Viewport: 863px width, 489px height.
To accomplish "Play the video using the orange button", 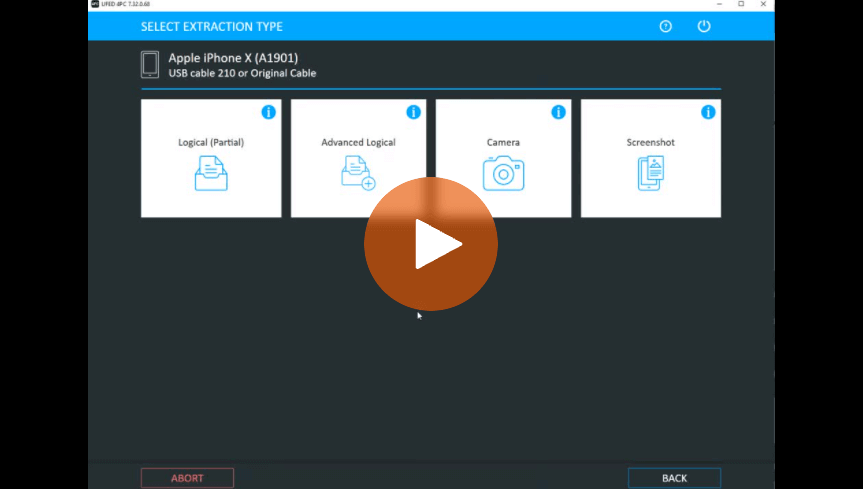I will pyautogui.click(x=431, y=244).
